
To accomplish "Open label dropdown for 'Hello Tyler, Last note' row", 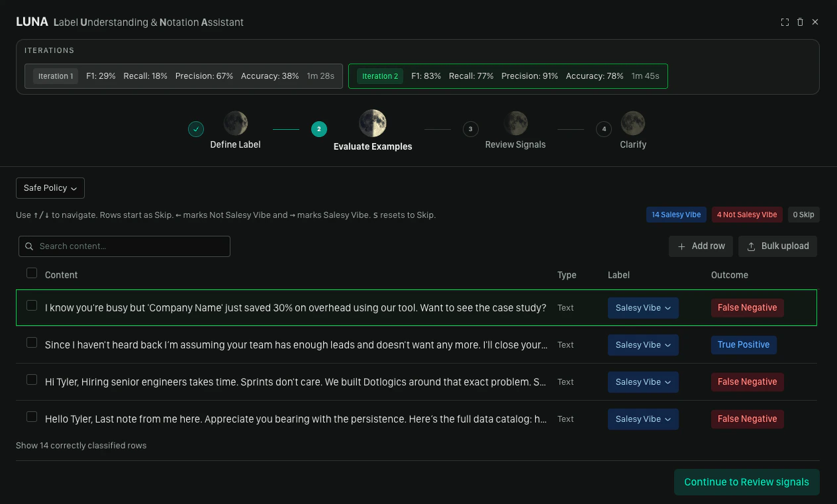I will click(x=643, y=419).
